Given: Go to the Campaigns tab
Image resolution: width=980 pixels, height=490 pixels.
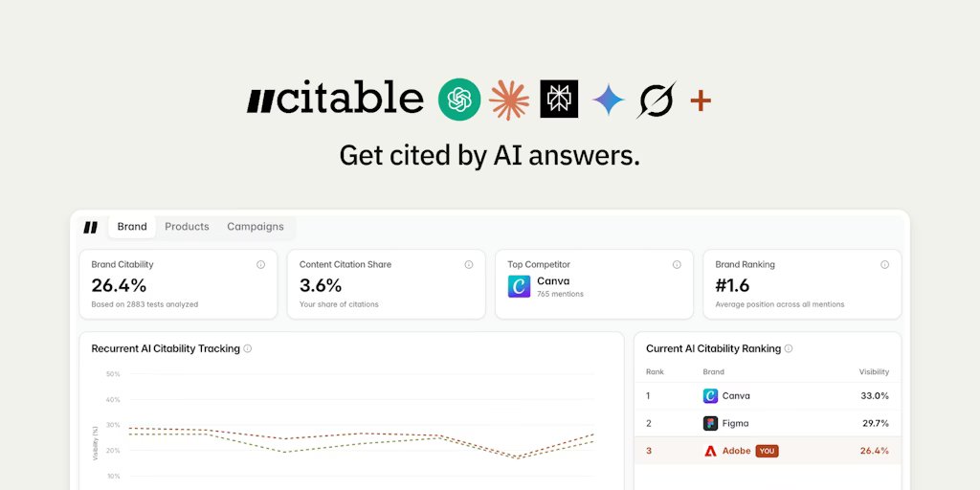Looking at the screenshot, I should click(256, 227).
